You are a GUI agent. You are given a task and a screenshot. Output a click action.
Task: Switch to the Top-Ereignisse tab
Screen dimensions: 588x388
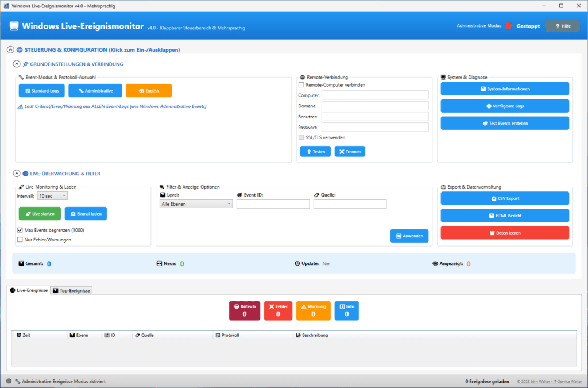[x=71, y=290]
